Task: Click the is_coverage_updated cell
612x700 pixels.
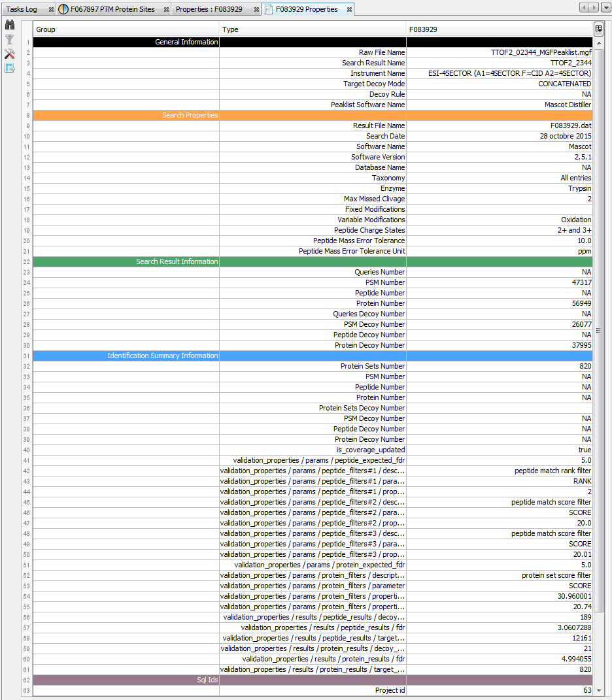Action: [x=313, y=450]
